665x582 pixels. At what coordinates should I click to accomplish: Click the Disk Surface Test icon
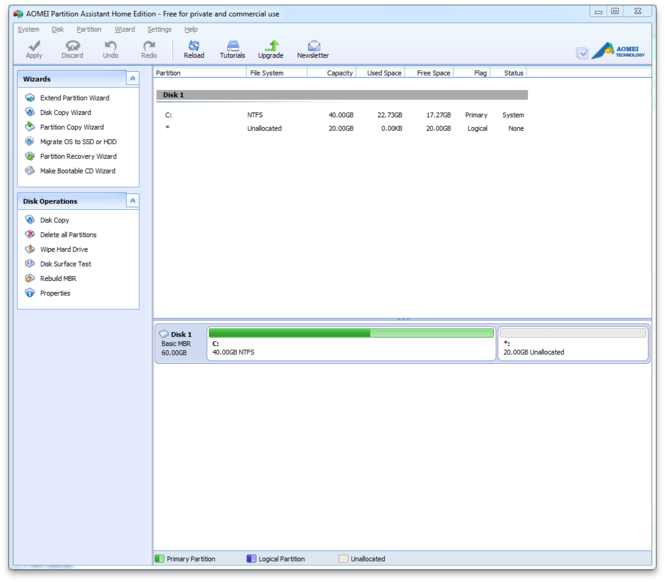click(x=30, y=263)
